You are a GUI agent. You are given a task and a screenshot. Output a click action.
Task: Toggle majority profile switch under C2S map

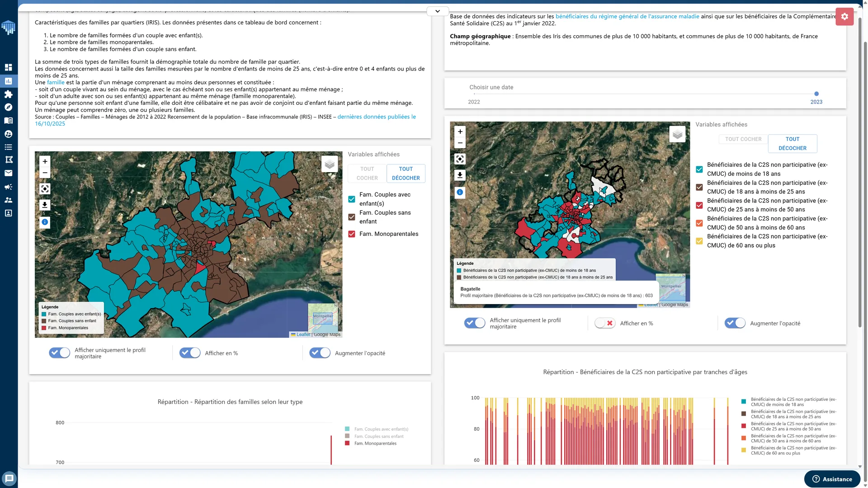[475, 323]
